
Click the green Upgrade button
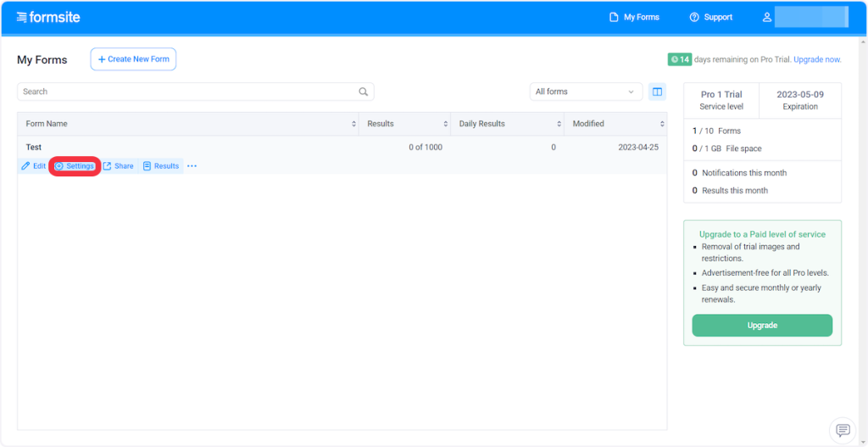[x=762, y=325]
